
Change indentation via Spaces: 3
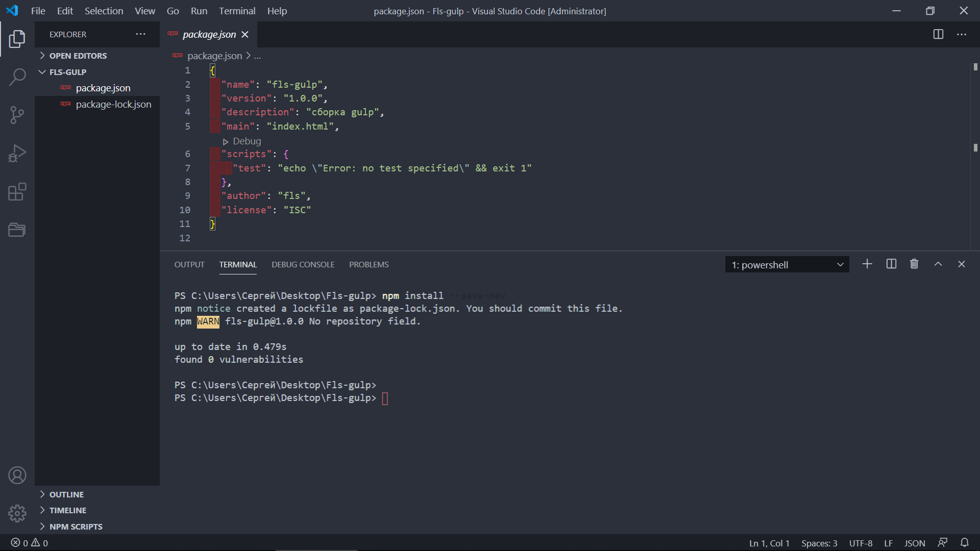(x=819, y=543)
